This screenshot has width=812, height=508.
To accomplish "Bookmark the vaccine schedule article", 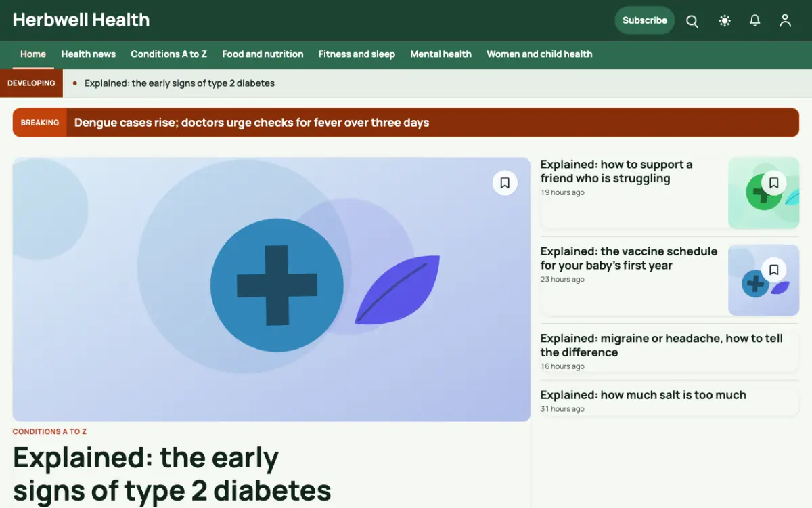I will tap(774, 270).
